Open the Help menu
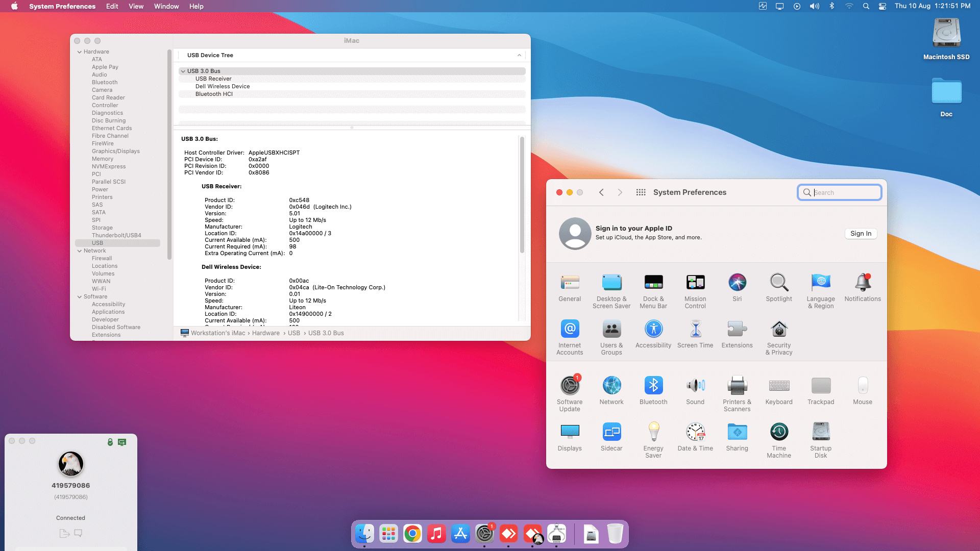 click(x=197, y=6)
